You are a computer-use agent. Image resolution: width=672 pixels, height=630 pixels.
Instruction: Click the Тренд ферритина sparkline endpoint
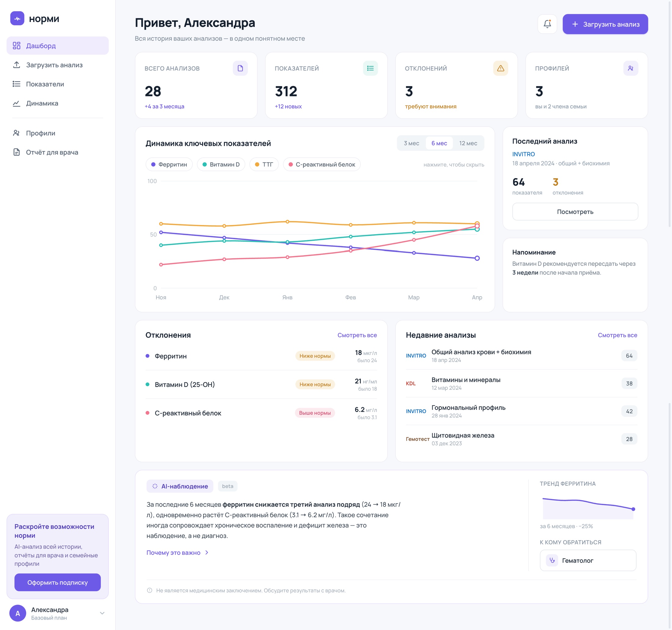coord(633,509)
